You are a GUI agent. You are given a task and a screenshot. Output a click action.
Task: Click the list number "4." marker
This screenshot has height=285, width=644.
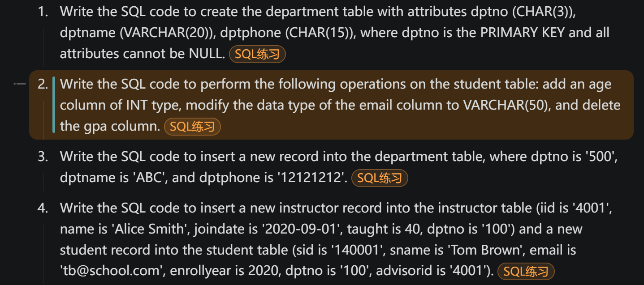pyautogui.click(x=43, y=208)
